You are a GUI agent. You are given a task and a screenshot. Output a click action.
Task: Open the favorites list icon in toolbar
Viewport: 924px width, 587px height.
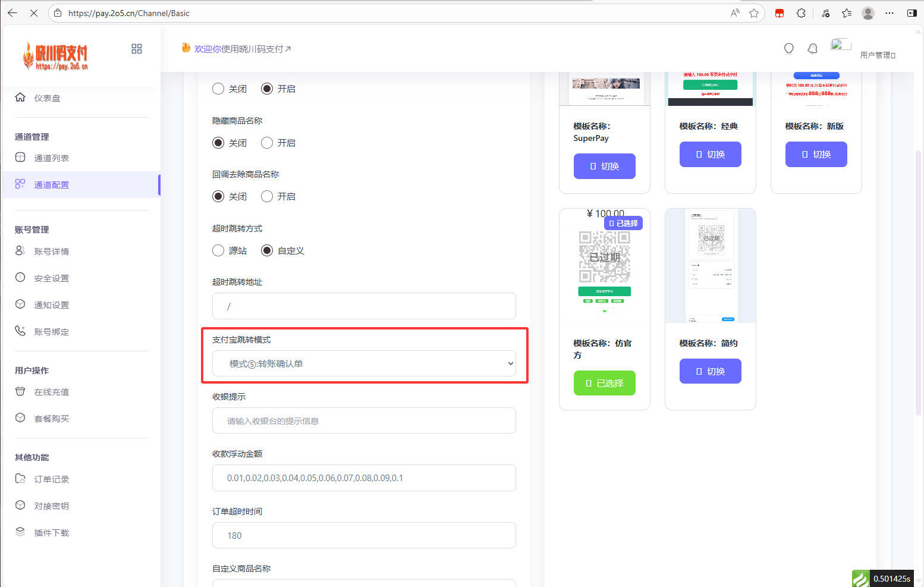[847, 13]
